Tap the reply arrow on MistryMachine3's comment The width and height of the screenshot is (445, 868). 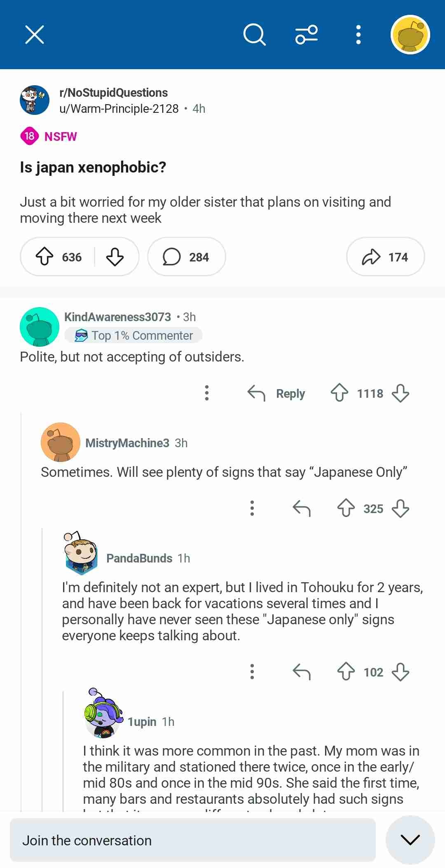(302, 509)
